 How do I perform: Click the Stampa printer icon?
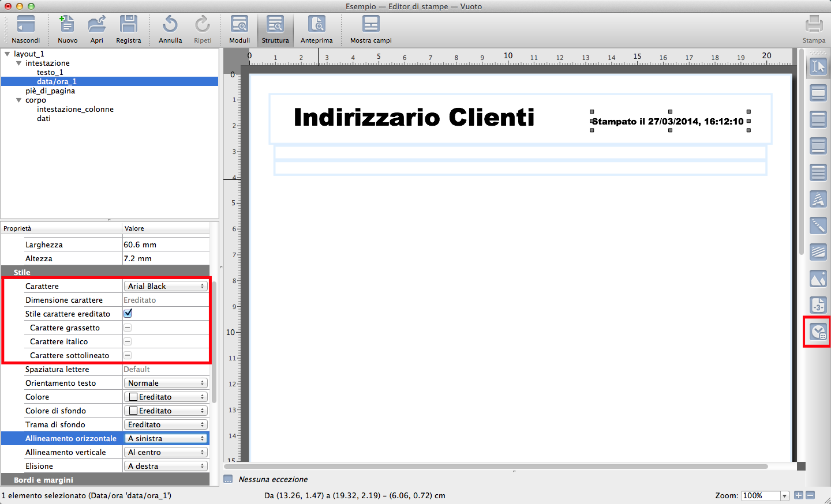[814, 25]
